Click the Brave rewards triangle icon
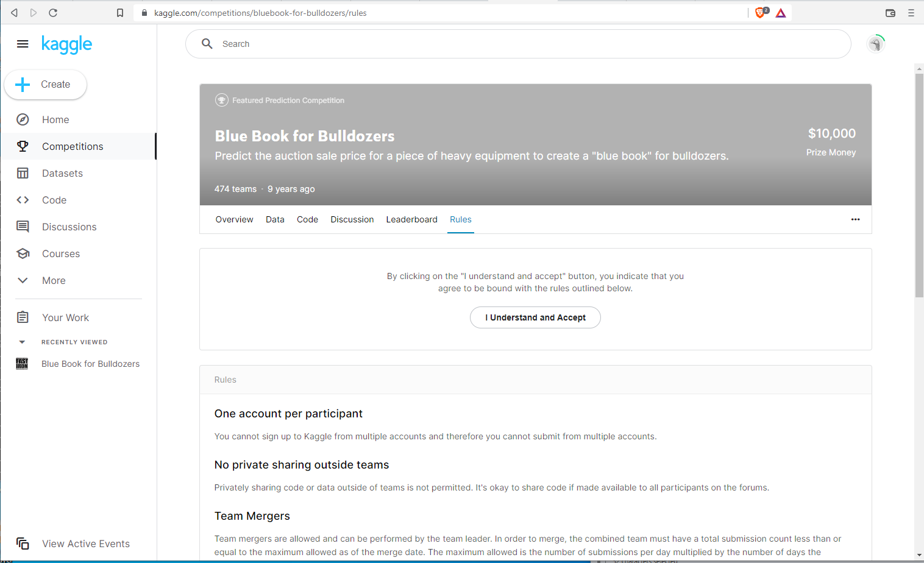The image size is (924, 563). (x=781, y=13)
